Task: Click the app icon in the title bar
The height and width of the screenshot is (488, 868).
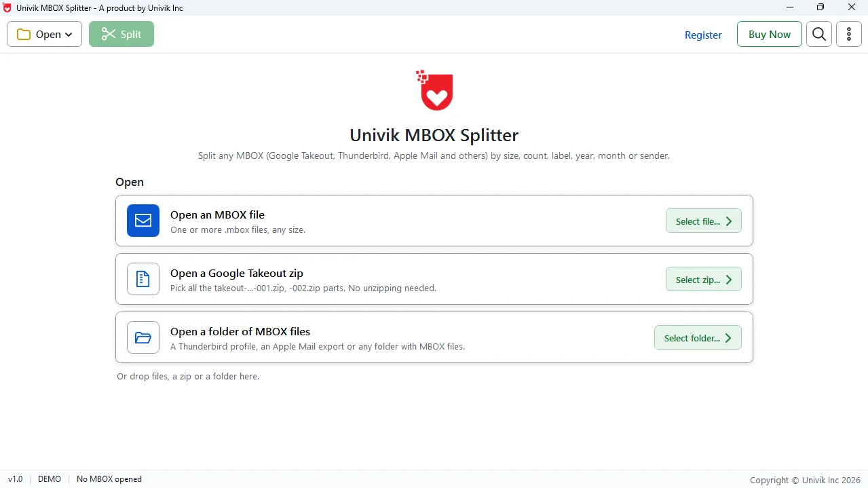Action: click(7, 7)
